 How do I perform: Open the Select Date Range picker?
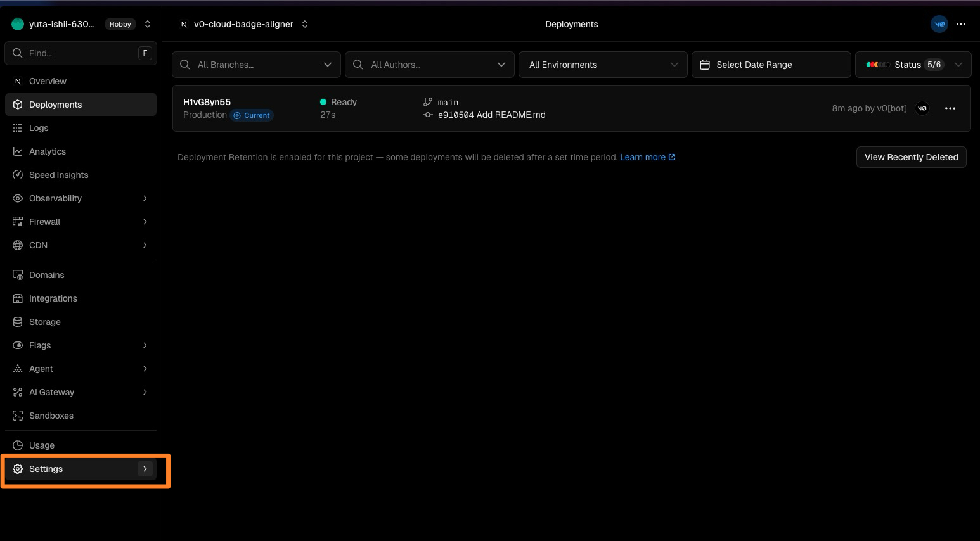coord(770,65)
